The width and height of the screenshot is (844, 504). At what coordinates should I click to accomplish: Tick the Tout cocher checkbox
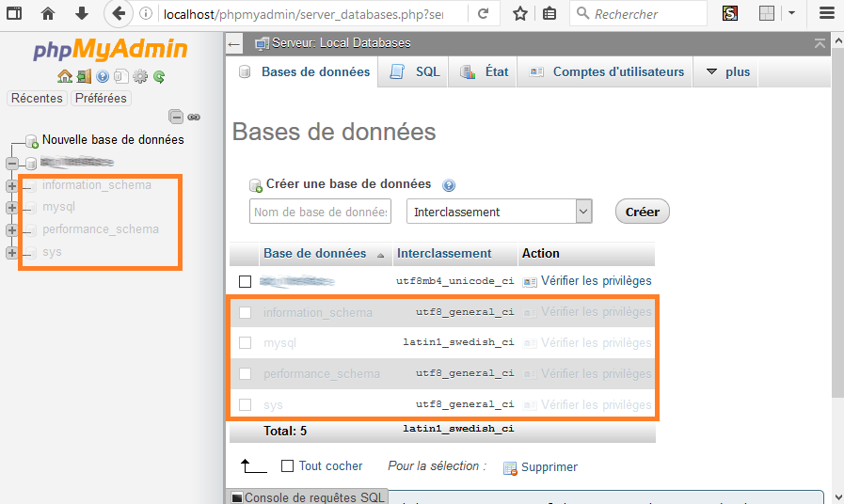coord(287,465)
